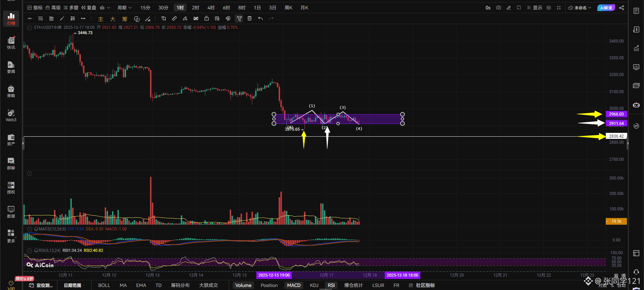Viewport: 644px width, 290px height.
Task: Open the Web3 sidebar icon
Action: coord(11,115)
